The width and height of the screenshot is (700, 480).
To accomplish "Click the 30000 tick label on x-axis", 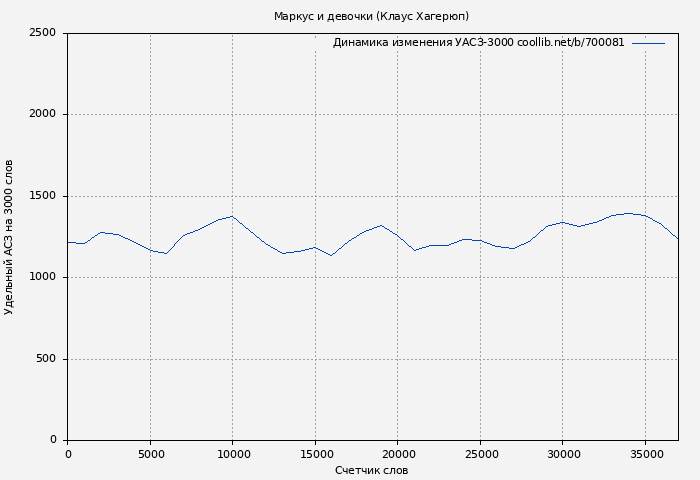I will click(562, 454).
